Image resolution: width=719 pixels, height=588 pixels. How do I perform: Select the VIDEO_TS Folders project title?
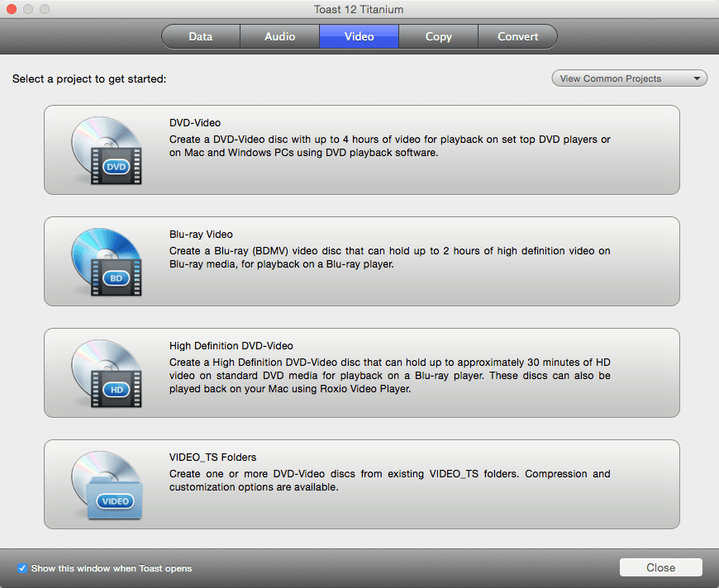[212, 458]
